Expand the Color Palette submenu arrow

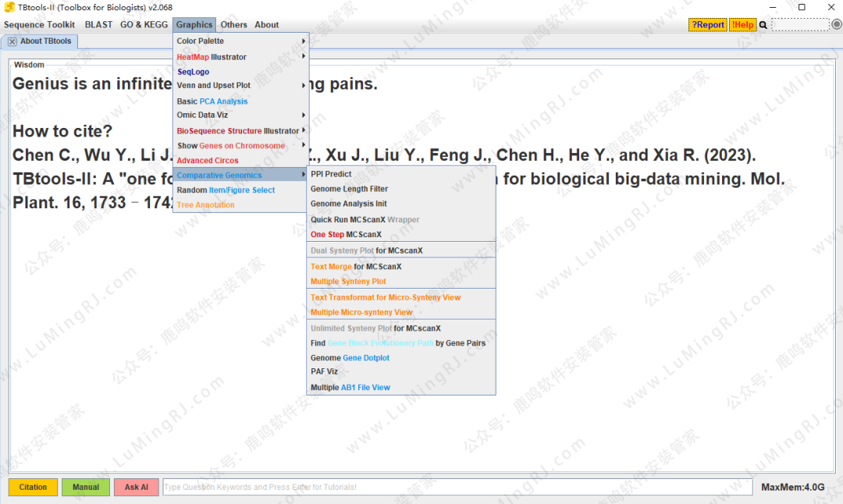(304, 41)
